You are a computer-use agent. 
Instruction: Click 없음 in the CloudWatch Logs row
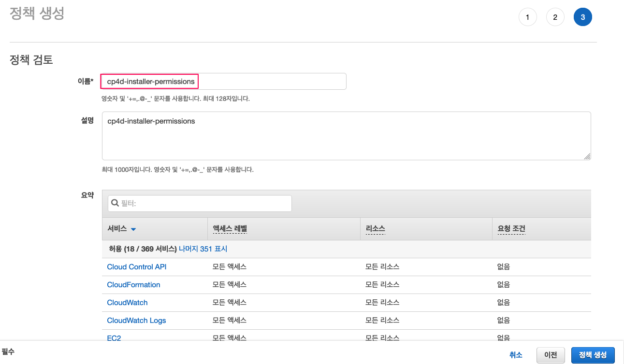tap(504, 321)
